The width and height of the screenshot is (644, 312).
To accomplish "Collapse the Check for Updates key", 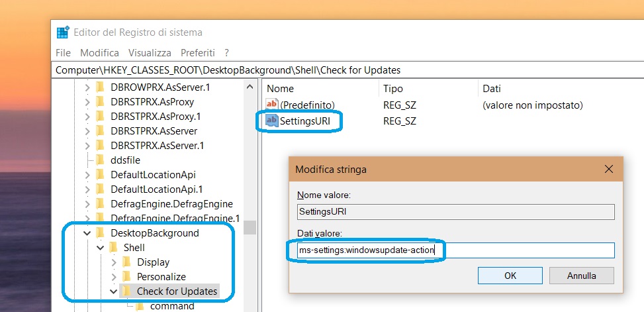I will click(114, 291).
